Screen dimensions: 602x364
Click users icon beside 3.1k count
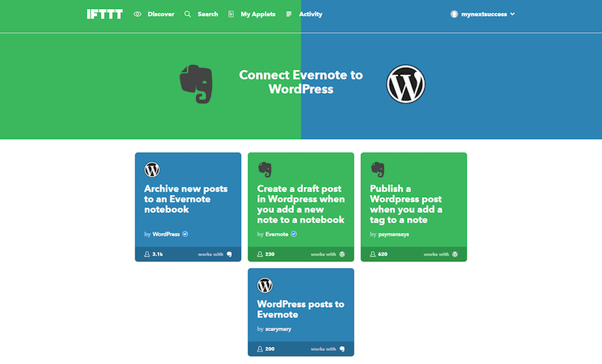pyautogui.click(x=147, y=255)
